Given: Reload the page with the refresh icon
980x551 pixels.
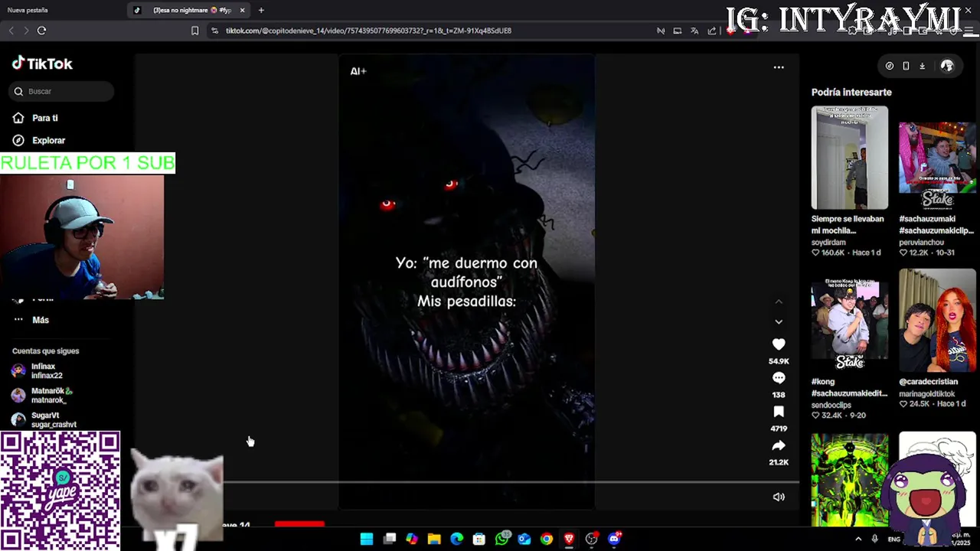Looking at the screenshot, I should click(41, 31).
